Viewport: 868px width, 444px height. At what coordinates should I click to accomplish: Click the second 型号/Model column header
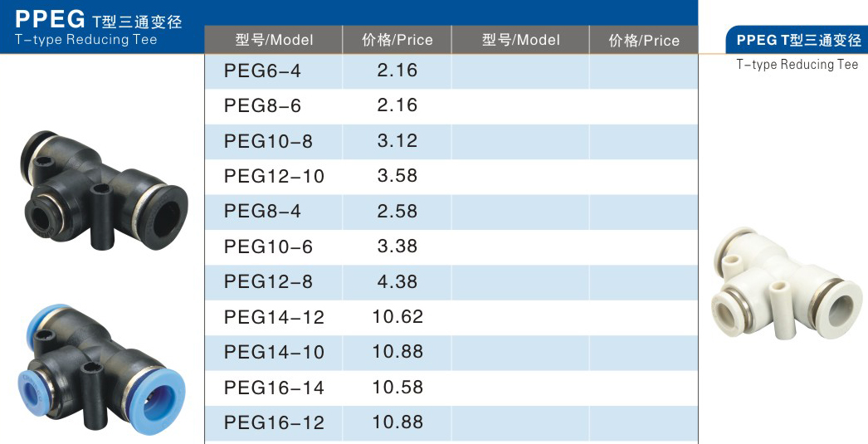point(520,40)
